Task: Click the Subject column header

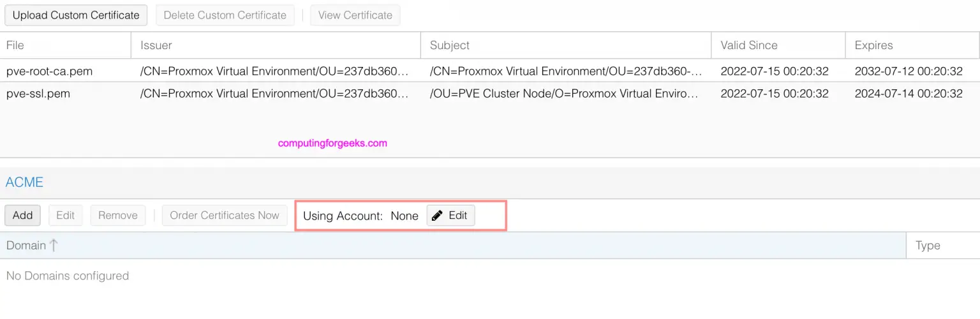Action: tap(450, 45)
